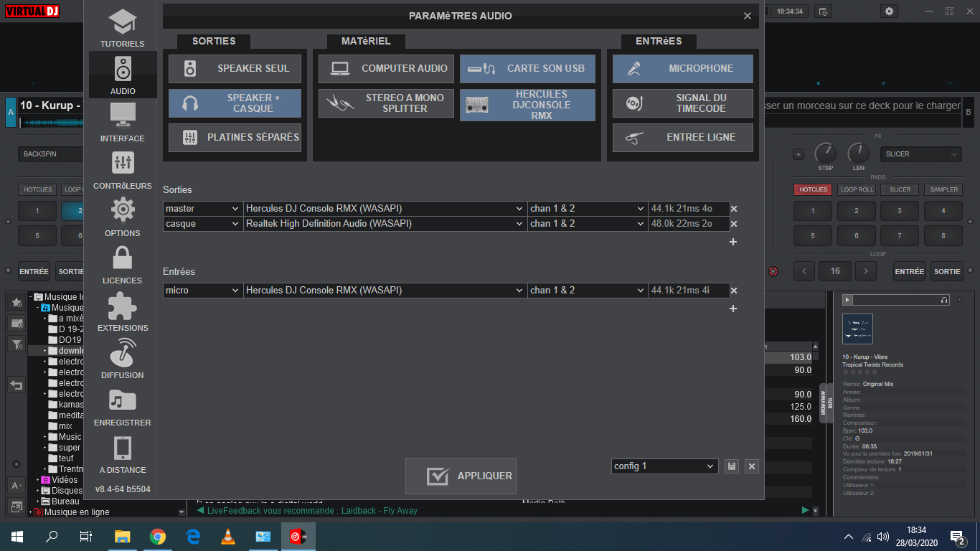
Task: Select the Hotcues pad tab on deck B
Action: pyautogui.click(x=813, y=190)
